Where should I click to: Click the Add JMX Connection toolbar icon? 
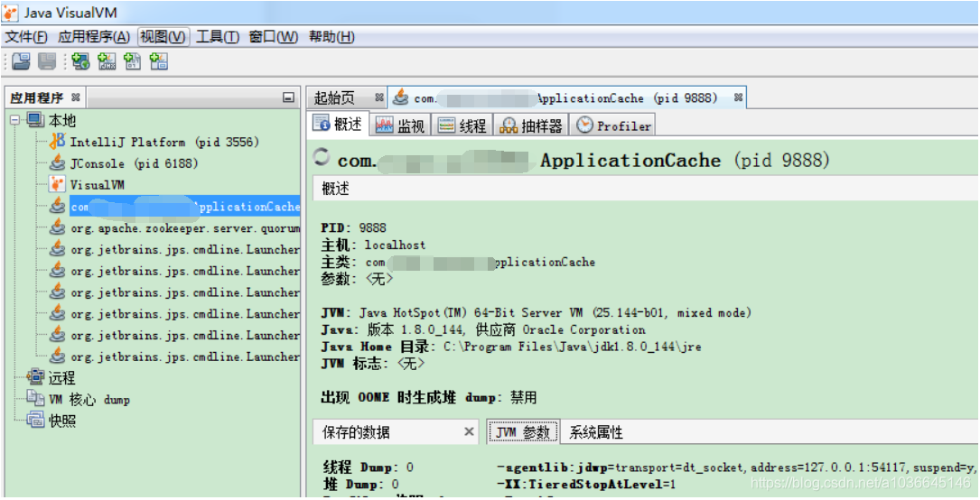coord(107,61)
